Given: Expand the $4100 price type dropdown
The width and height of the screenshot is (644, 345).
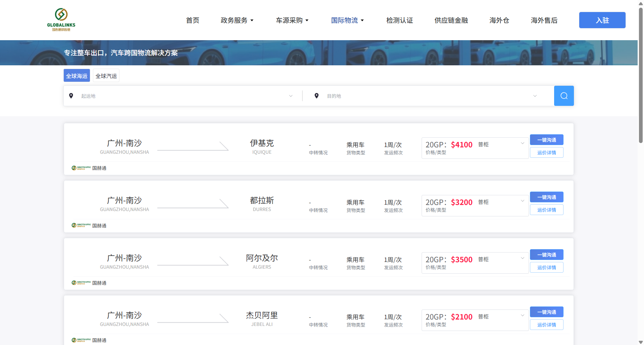Looking at the screenshot, I should click(522, 143).
